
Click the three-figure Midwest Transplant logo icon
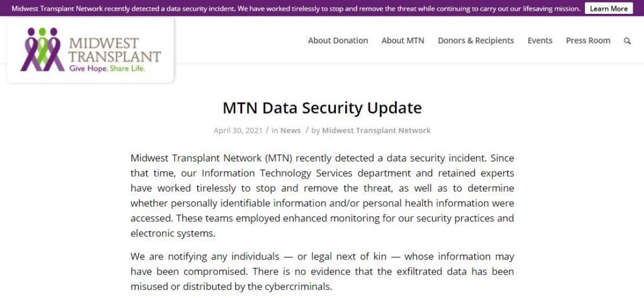(42, 49)
